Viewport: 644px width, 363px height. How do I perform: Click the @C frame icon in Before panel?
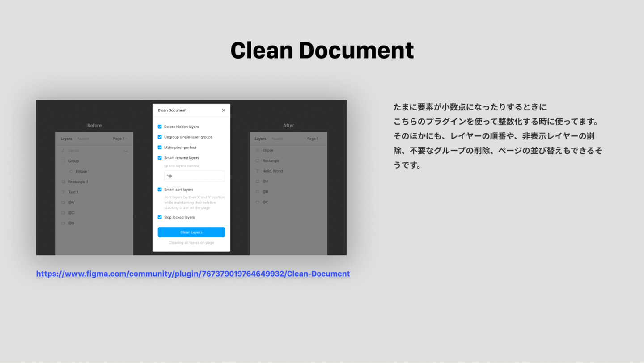click(63, 213)
